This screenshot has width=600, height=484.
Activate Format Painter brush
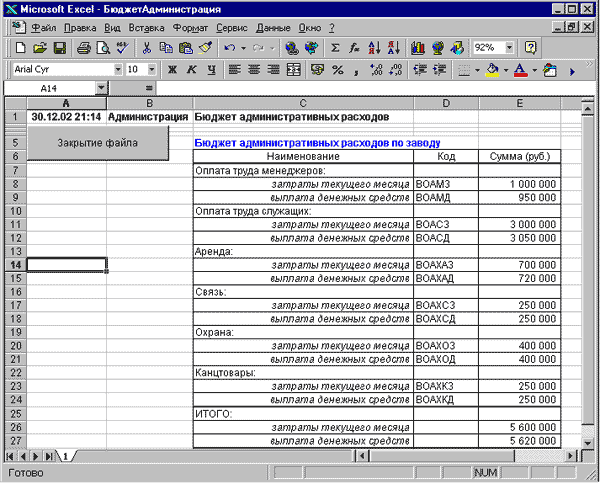(205, 48)
